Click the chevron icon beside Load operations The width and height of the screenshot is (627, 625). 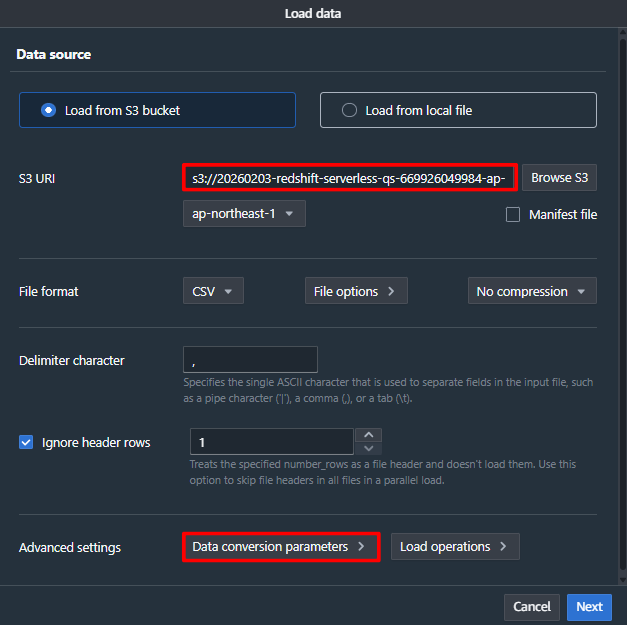coord(503,547)
